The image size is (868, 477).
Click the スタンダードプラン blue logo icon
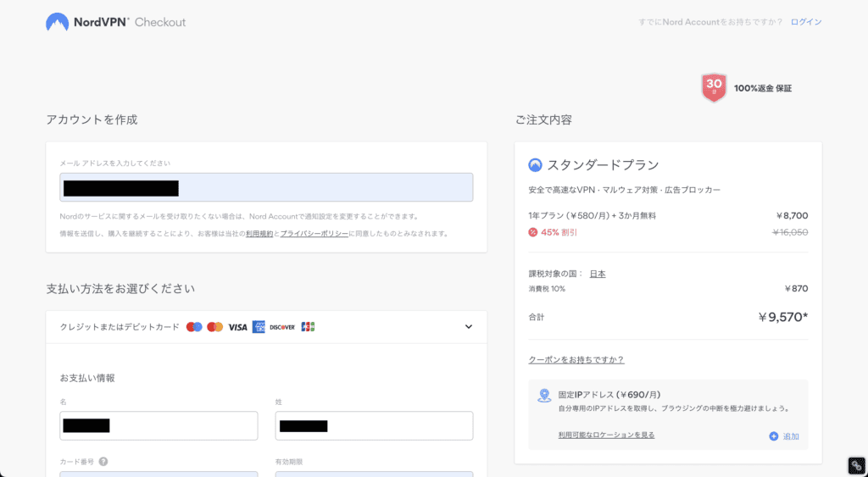[535, 165]
